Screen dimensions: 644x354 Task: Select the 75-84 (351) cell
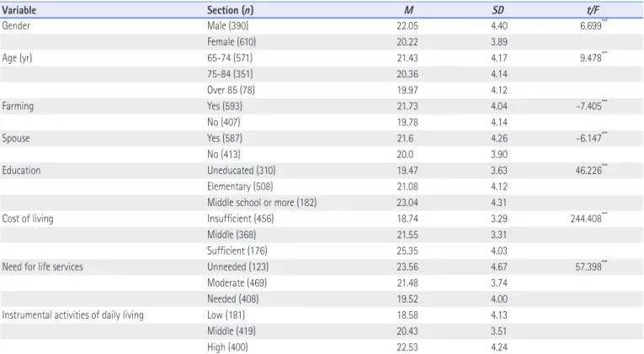tap(230, 74)
